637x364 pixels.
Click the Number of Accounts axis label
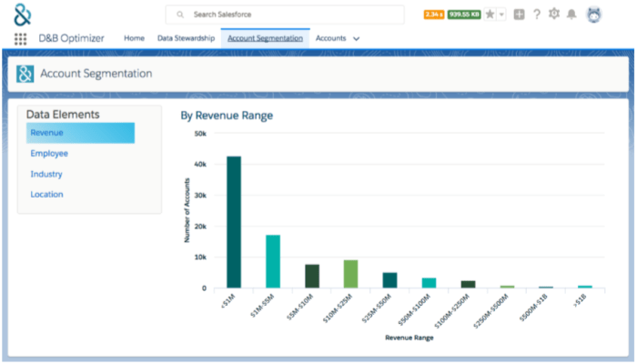click(x=187, y=210)
